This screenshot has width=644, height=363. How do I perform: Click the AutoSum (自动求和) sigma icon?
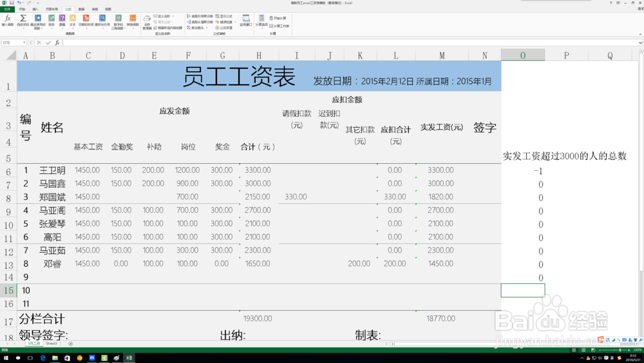(x=23, y=21)
